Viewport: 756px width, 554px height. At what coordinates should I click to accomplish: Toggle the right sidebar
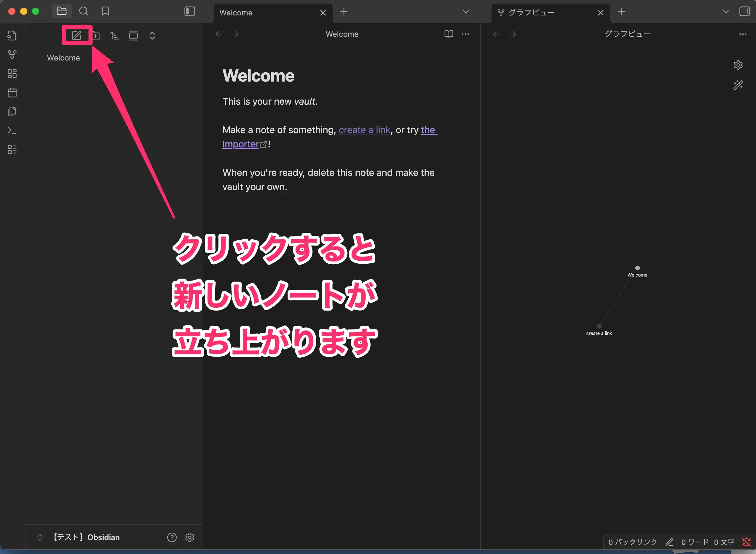coord(745,11)
